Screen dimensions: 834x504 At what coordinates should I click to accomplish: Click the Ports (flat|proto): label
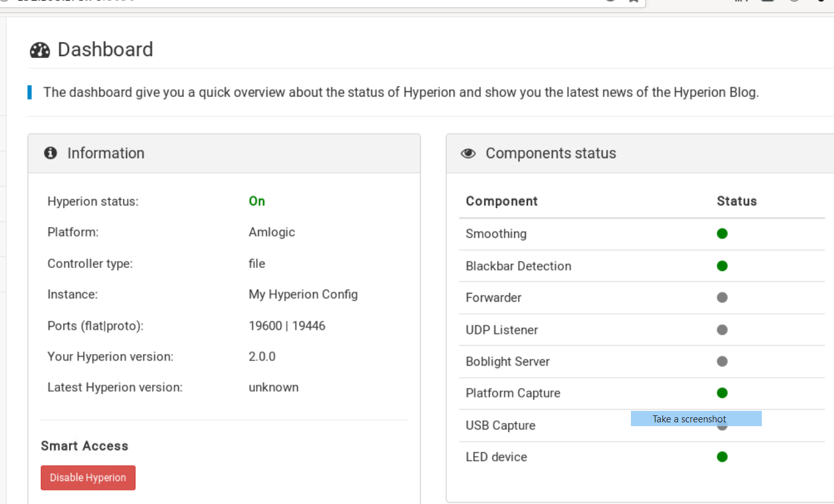[96, 326]
